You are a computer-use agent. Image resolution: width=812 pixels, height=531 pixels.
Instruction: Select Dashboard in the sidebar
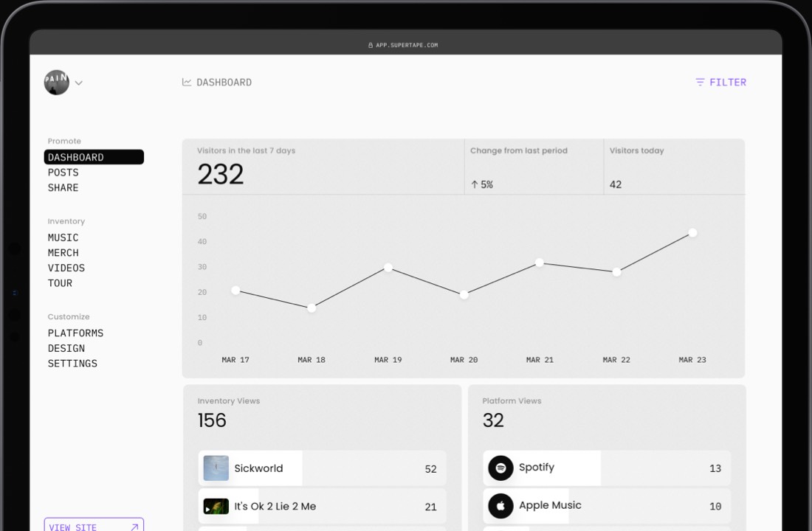pyautogui.click(x=94, y=157)
